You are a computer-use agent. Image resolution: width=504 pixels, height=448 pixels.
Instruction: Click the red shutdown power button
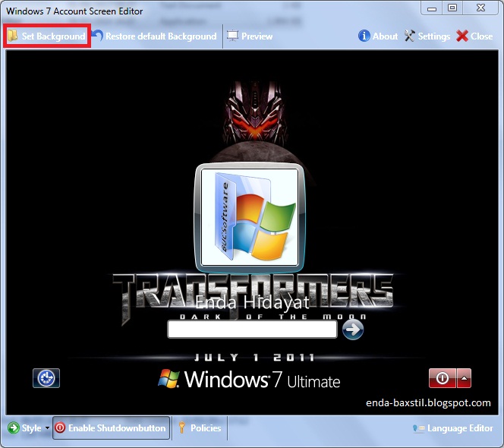(x=443, y=378)
